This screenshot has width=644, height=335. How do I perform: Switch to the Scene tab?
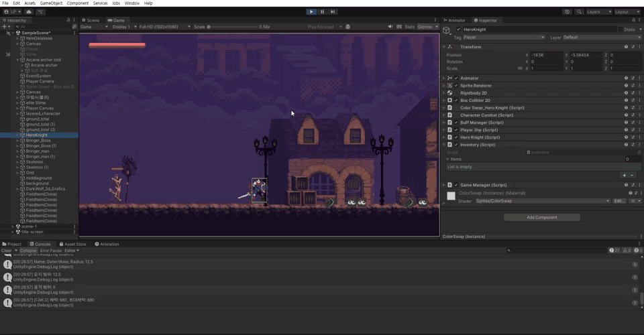[x=91, y=20]
